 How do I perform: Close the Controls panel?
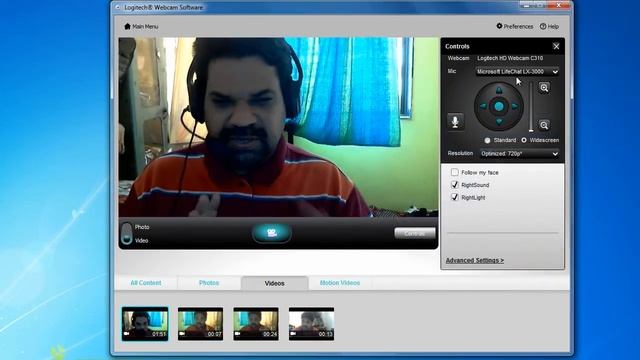(556, 47)
